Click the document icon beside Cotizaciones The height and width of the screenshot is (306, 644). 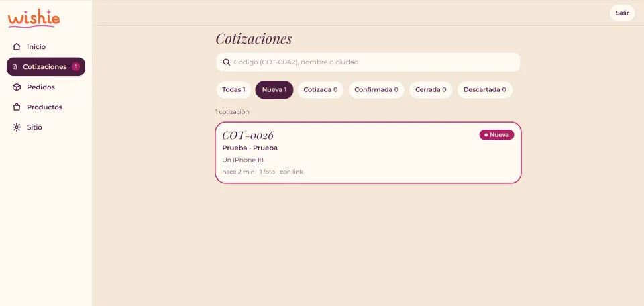coord(15,67)
